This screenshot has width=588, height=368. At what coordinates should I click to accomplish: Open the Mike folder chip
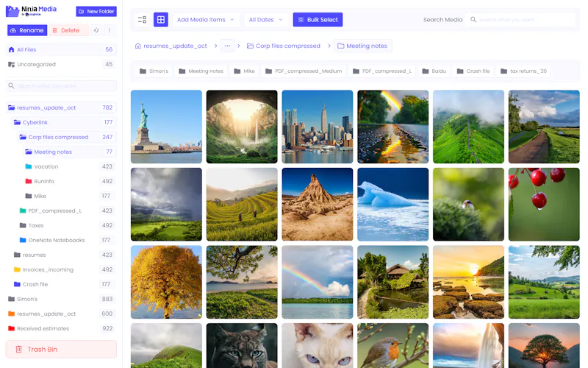(244, 71)
